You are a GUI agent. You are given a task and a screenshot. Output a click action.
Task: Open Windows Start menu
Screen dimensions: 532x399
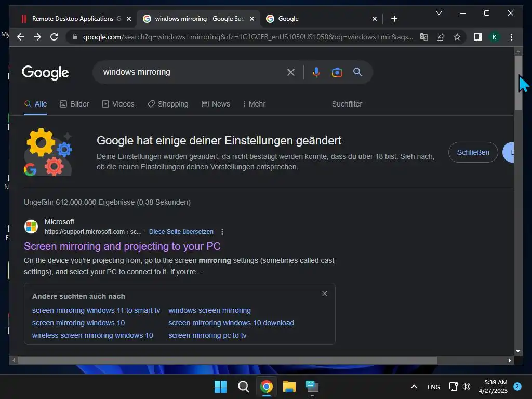coord(220,387)
